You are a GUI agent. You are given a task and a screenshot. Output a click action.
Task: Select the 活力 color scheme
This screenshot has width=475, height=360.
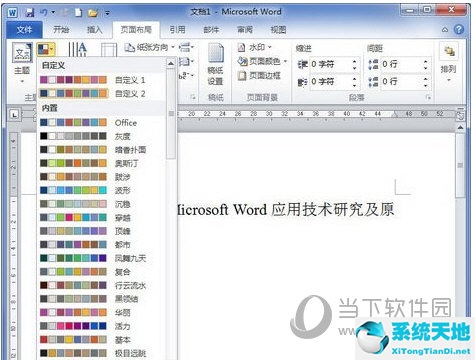(x=102, y=326)
